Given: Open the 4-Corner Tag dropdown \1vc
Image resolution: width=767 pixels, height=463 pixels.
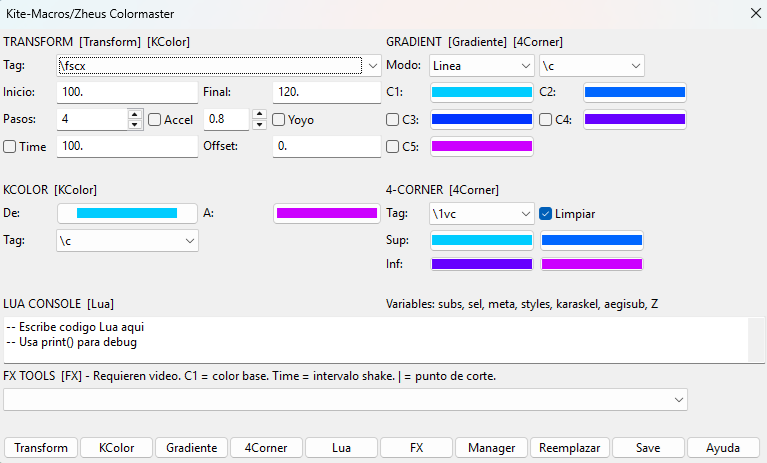Looking at the screenshot, I should [x=481, y=214].
